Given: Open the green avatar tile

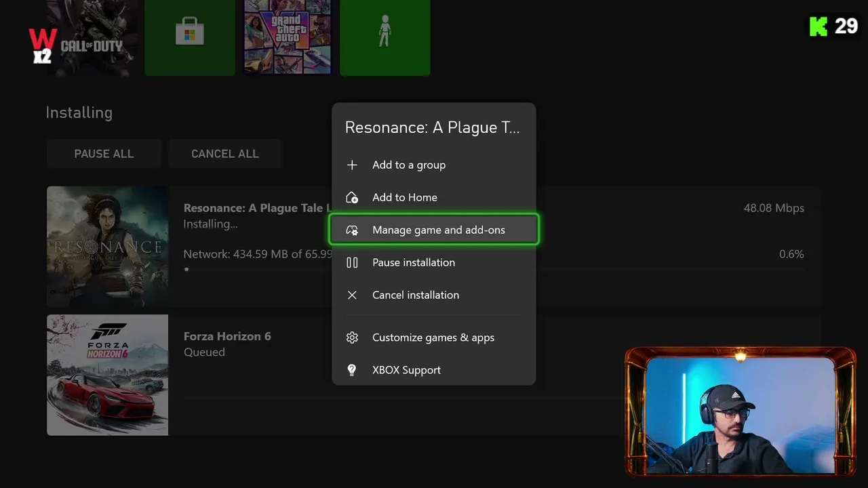Looking at the screenshot, I should tap(384, 37).
